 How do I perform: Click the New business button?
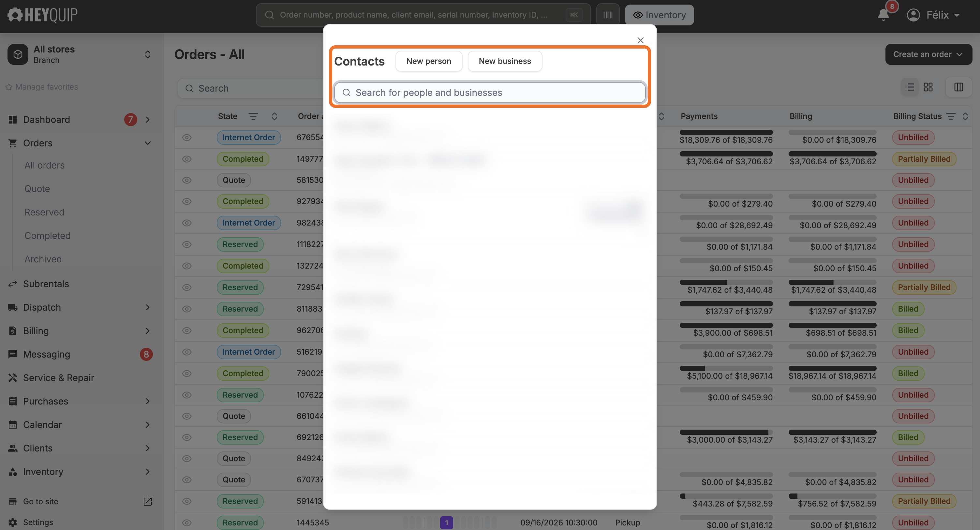coord(505,61)
